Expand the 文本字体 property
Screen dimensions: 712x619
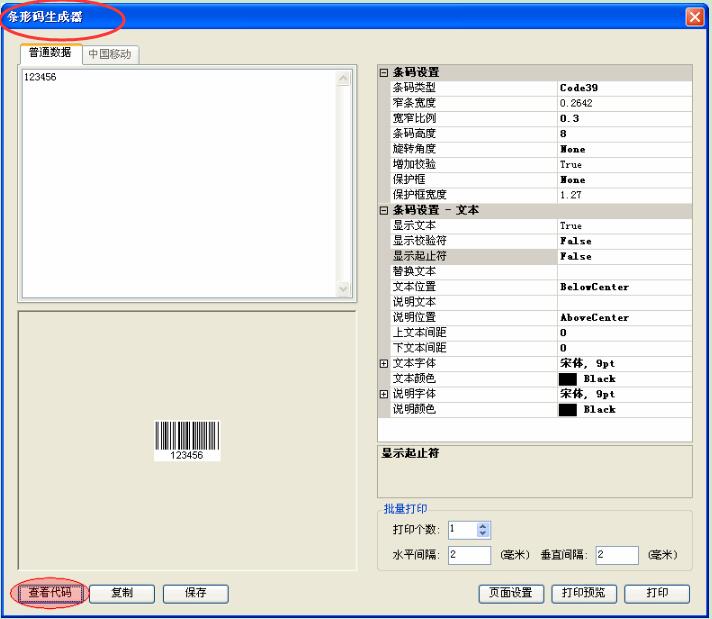[x=384, y=363]
